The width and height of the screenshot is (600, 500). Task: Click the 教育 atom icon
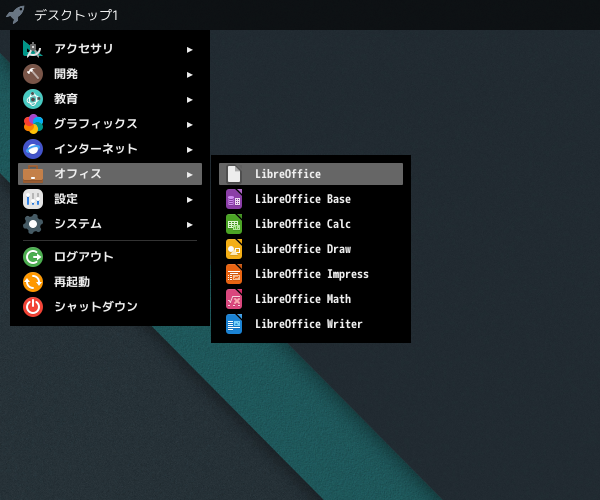tap(33, 99)
